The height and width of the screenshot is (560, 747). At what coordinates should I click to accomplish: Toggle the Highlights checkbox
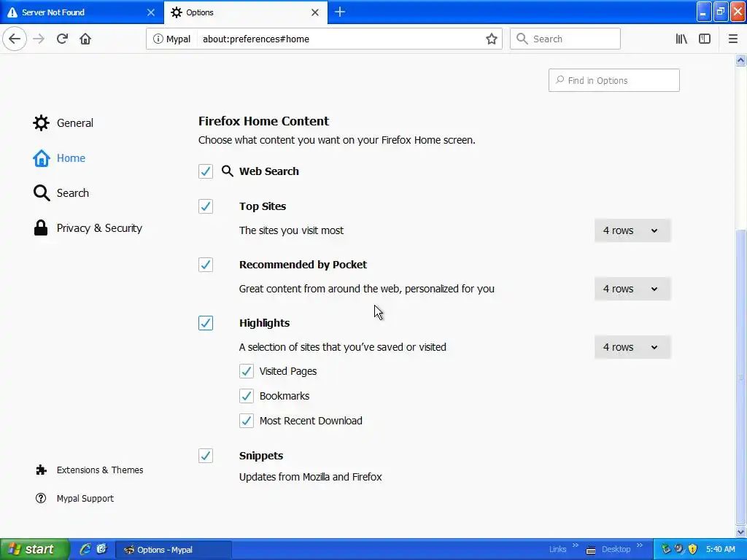pyautogui.click(x=206, y=323)
